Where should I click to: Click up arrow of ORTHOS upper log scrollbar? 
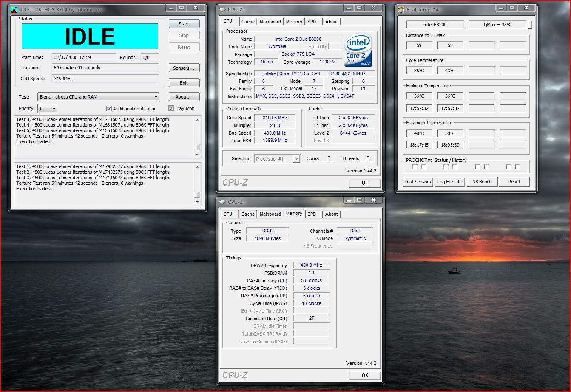point(197,120)
